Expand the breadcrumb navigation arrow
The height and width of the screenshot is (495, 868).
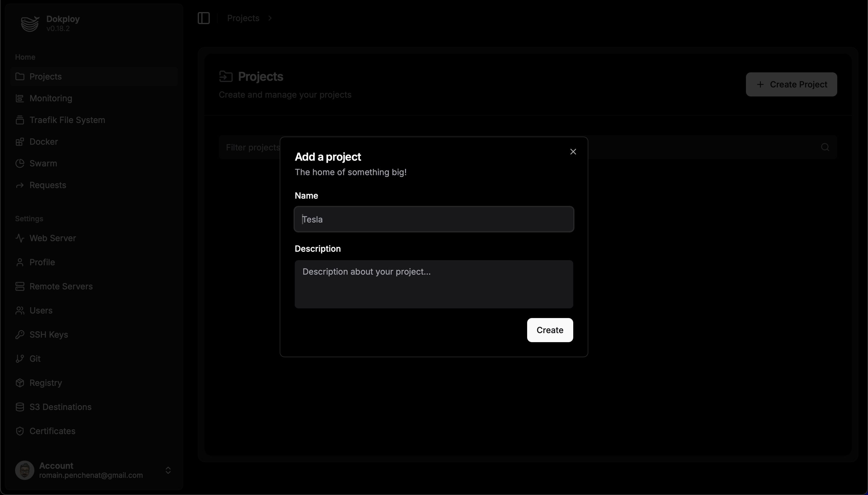coord(269,18)
